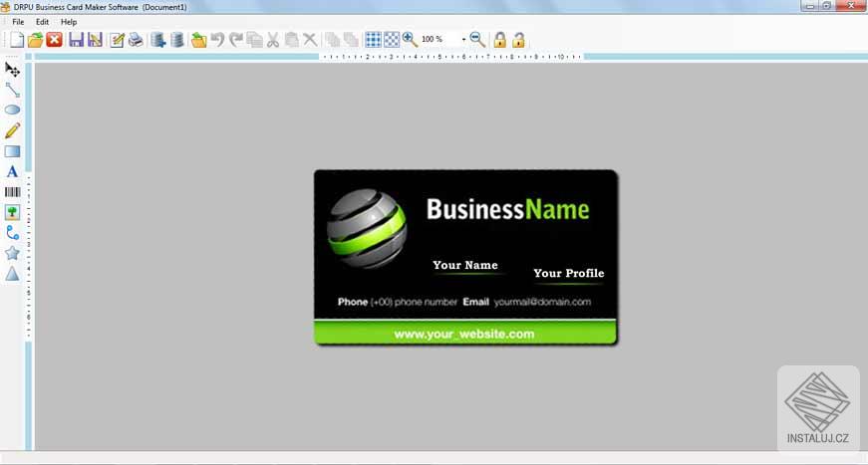Open the edit properties notepad icon
Screen dimensions: 868x465
point(117,40)
